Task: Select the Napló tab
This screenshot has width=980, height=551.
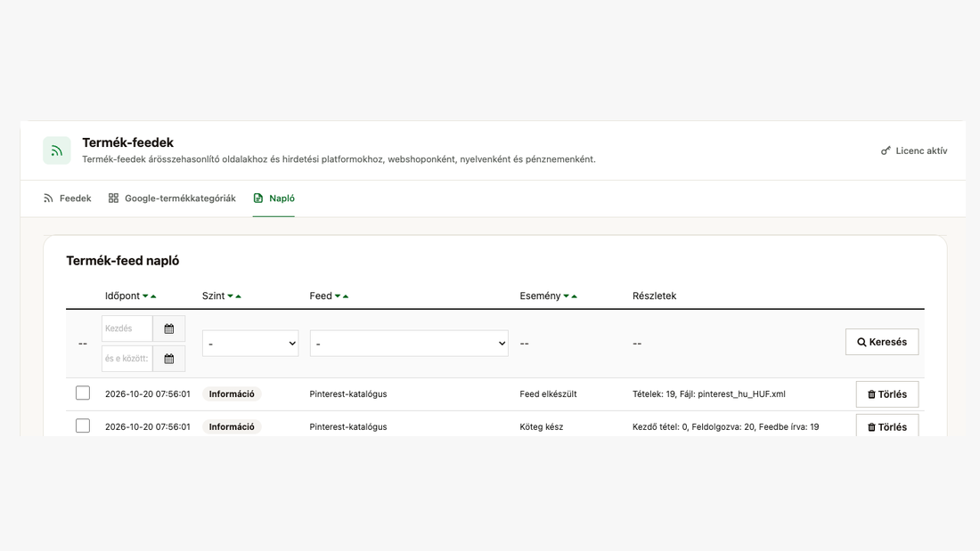Action: (274, 199)
